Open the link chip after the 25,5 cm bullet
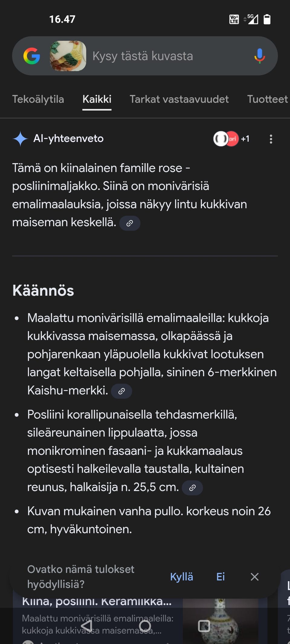Image resolution: width=290 pixels, height=644 pixels. click(x=192, y=487)
